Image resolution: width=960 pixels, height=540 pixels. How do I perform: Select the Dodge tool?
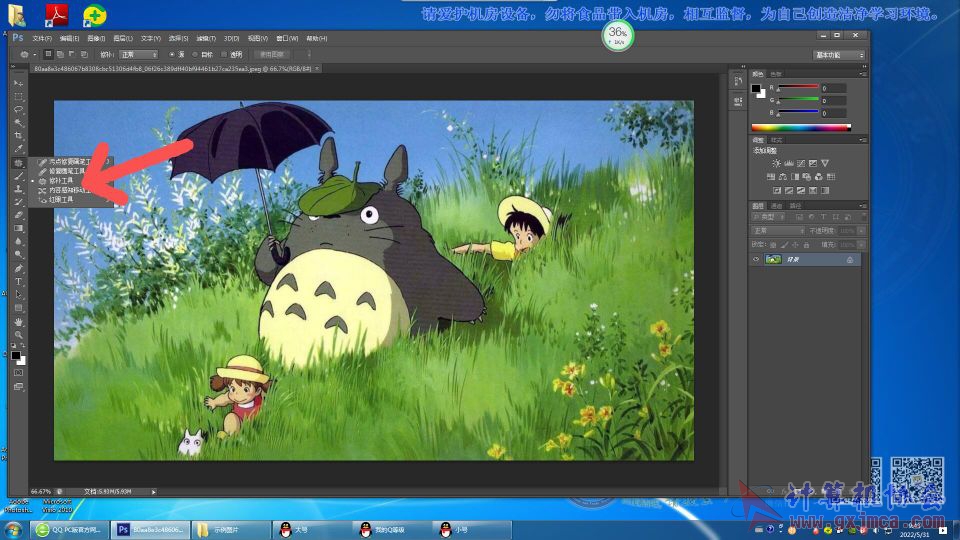[x=18, y=254]
